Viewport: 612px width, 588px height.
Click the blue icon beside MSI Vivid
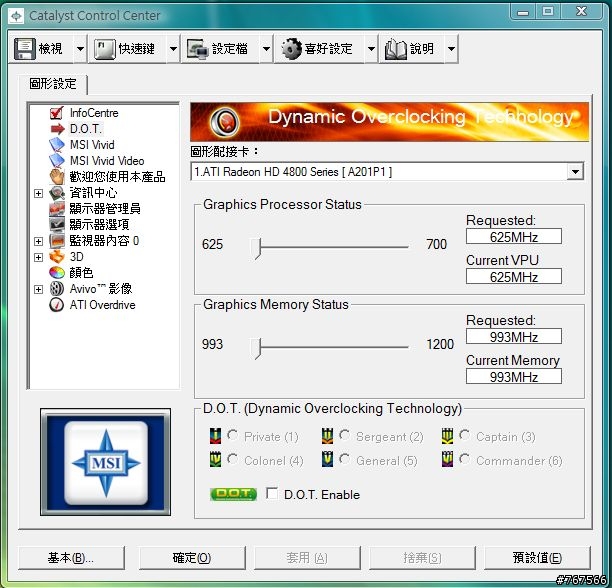pos(57,144)
